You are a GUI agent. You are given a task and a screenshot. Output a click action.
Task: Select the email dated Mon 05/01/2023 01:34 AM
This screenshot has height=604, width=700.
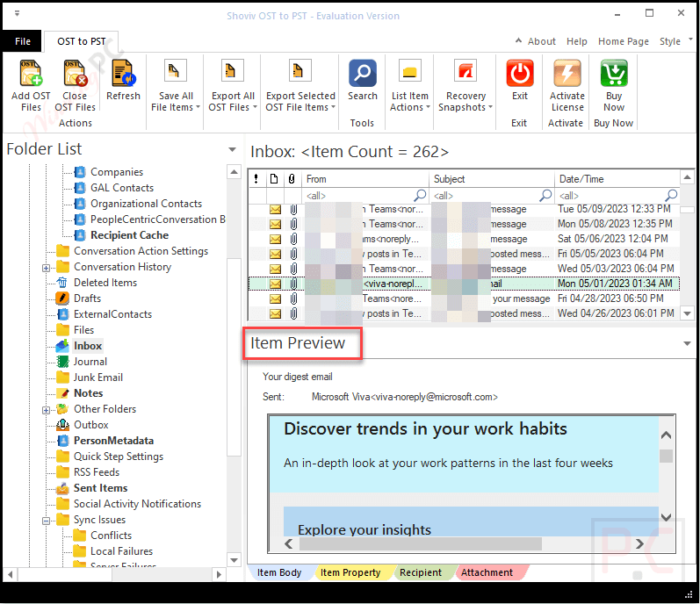464,284
